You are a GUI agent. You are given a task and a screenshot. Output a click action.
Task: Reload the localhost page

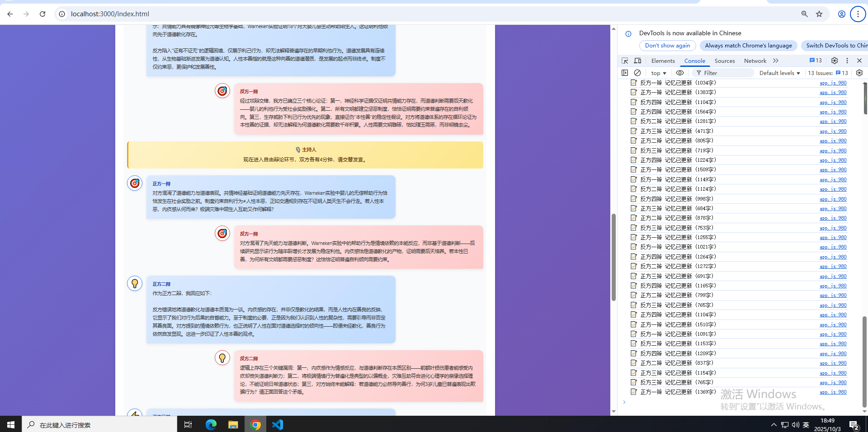coord(42,14)
